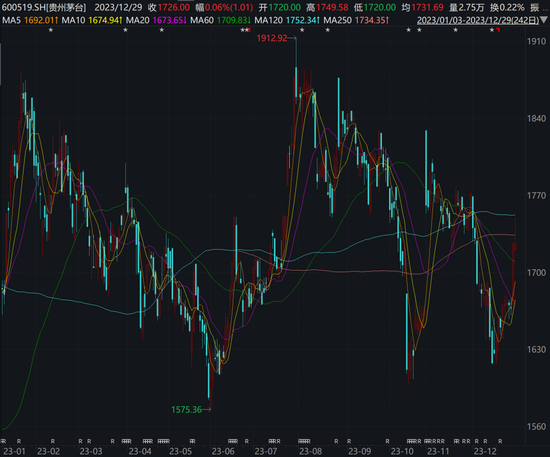Toggle the MA20 1673.65 indicator label
550x457 pixels.
tap(156, 20)
